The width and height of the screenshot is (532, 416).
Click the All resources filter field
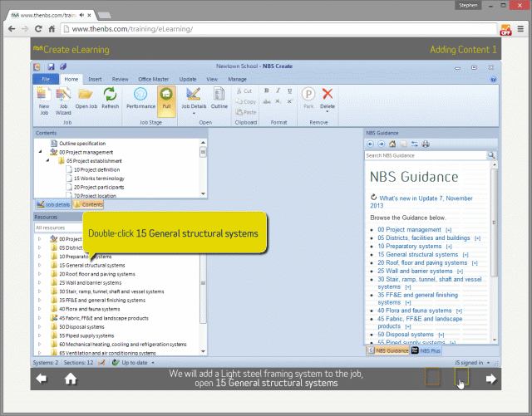[x=59, y=228]
